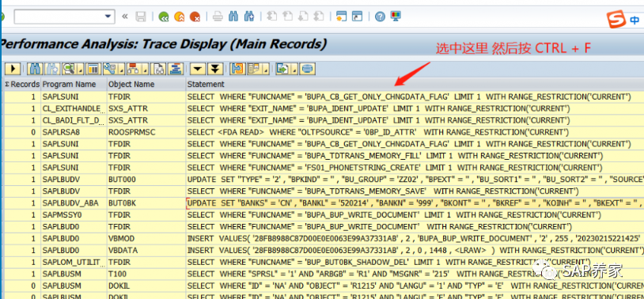Click the Find binoculars in system toolbar
This screenshot has height=299, width=644.
tap(233, 17)
